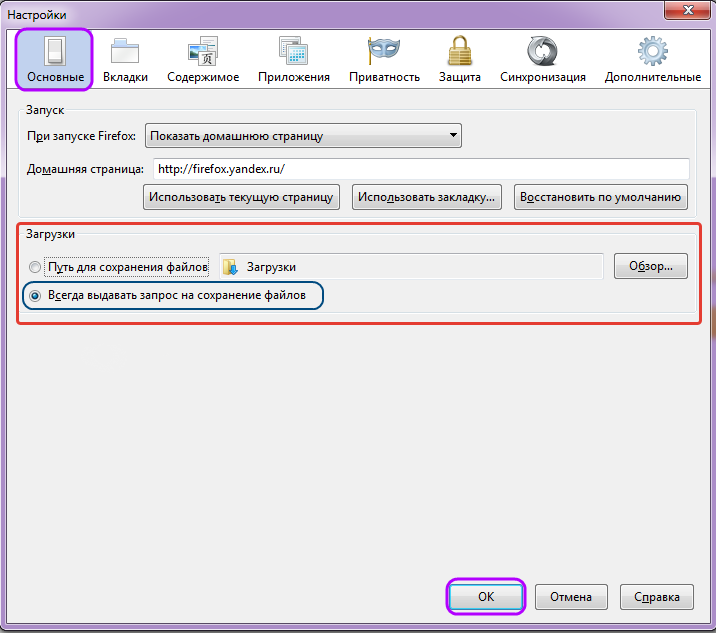Open help with Справка button
The image size is (716, 633).
657,596
